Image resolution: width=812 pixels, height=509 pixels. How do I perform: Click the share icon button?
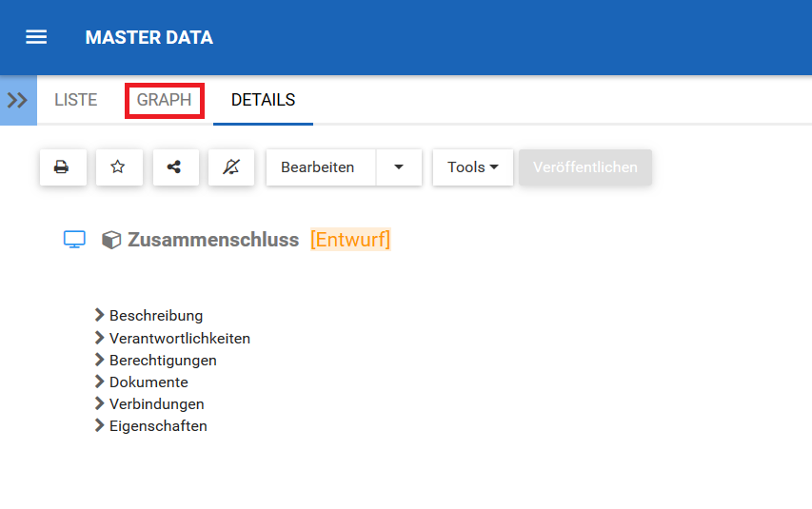[174, 167]
